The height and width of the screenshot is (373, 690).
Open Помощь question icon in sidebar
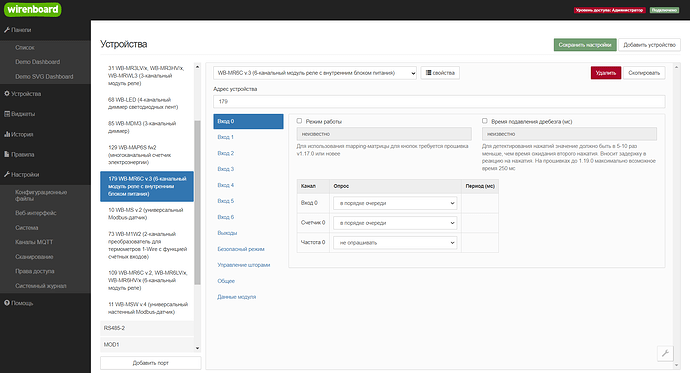pos(7,303)
